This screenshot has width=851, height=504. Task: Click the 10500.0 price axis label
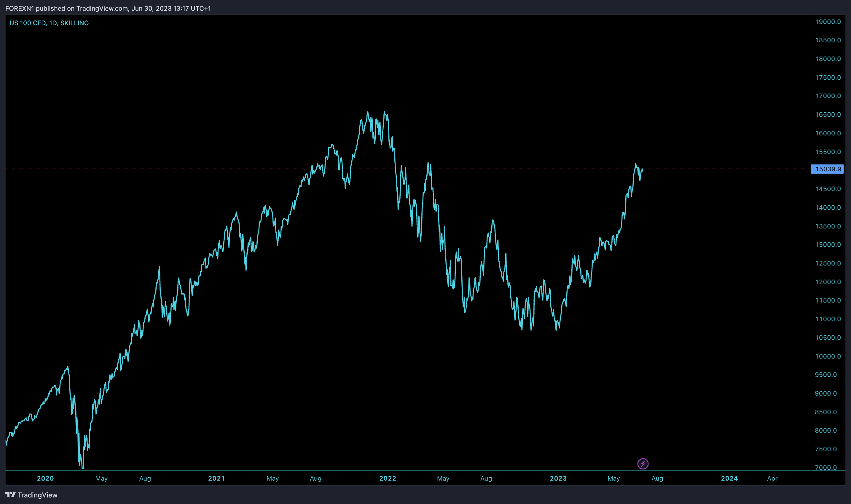(x=828, y=337)
